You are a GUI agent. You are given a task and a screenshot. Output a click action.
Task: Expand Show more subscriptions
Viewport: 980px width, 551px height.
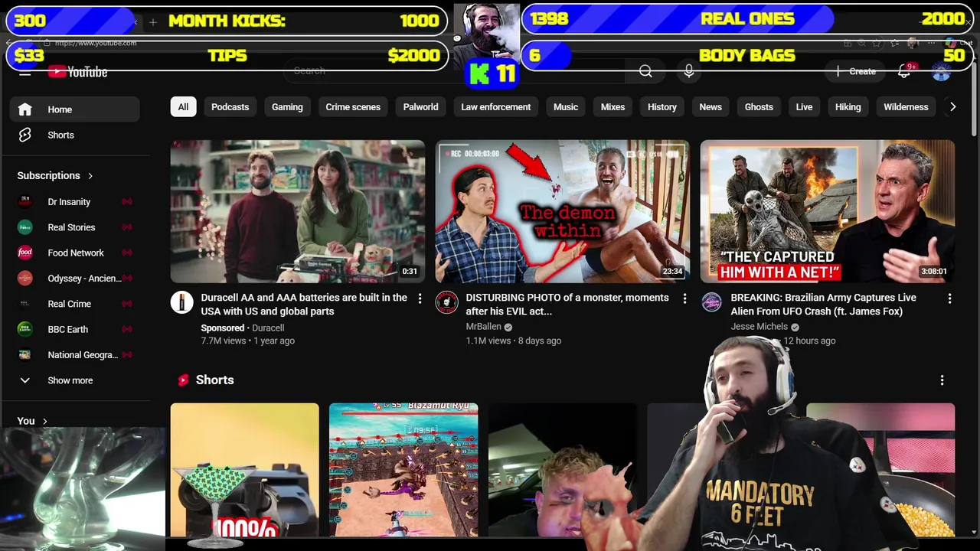(x=70, y=380)
